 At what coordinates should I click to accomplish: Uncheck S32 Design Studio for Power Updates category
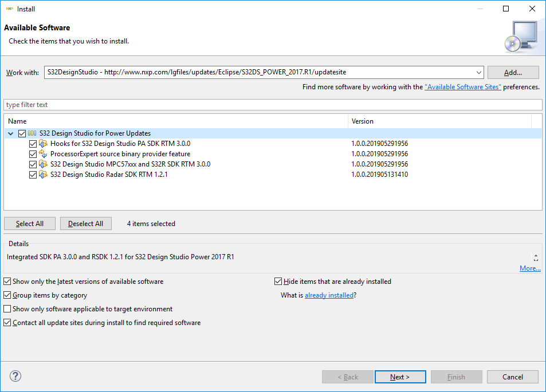22,133
